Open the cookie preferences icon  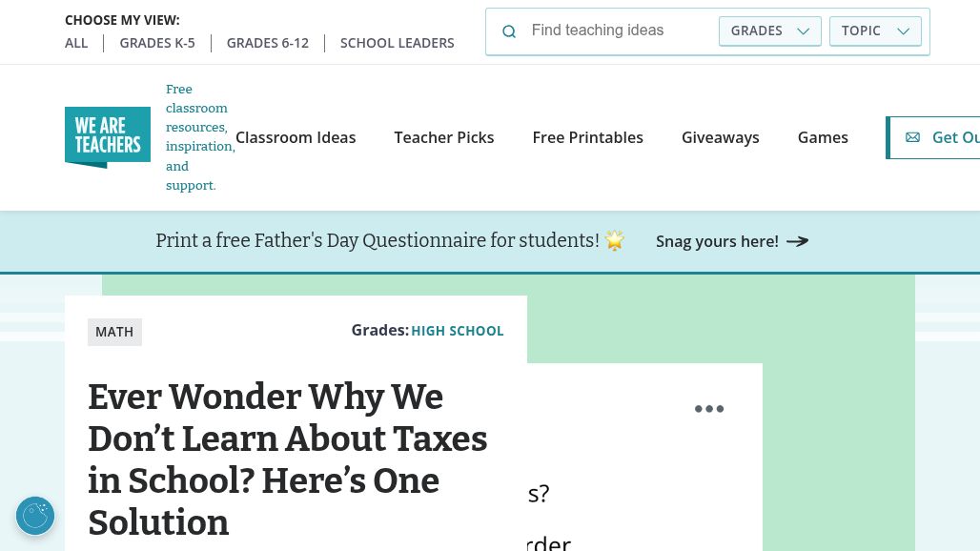35,516
